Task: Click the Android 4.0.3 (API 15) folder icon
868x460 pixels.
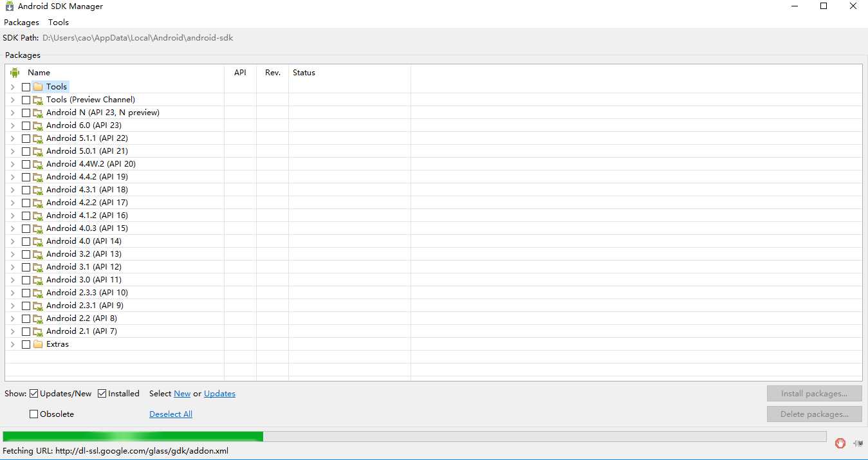Action: click(x=38, y=228)
